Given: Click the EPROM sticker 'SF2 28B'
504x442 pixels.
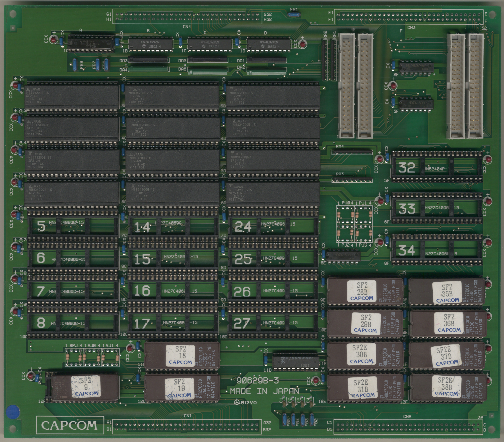Looking at the screenshot, I should coord(362,291).
